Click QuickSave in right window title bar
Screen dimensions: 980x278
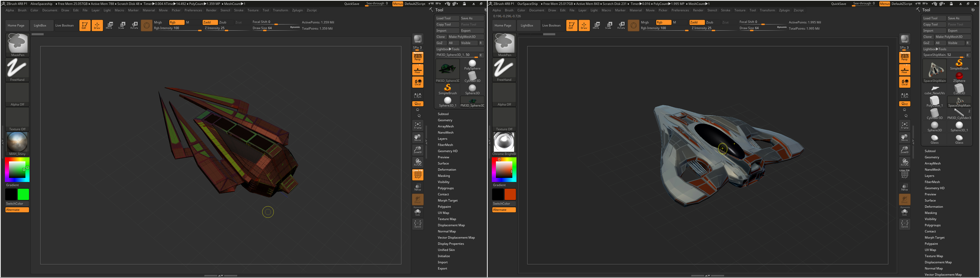(838, 4)
